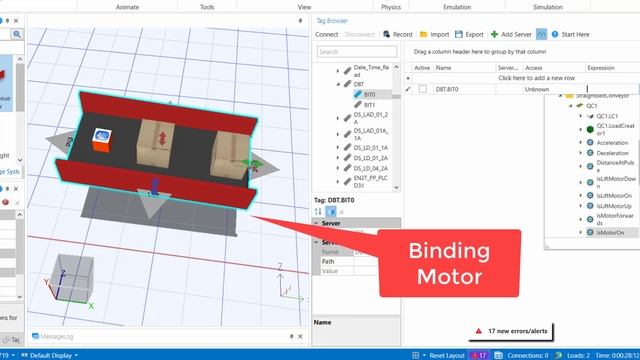The width and height of the screenshot is (640, 360).
Task: Click the Record icon in Tag Browser
Action: (x=386, y=34)
